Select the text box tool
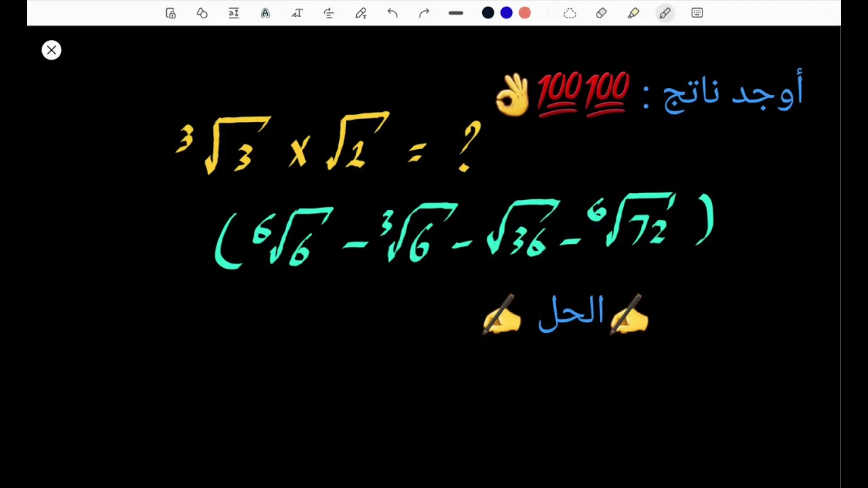868x488 pixels. 234,13
